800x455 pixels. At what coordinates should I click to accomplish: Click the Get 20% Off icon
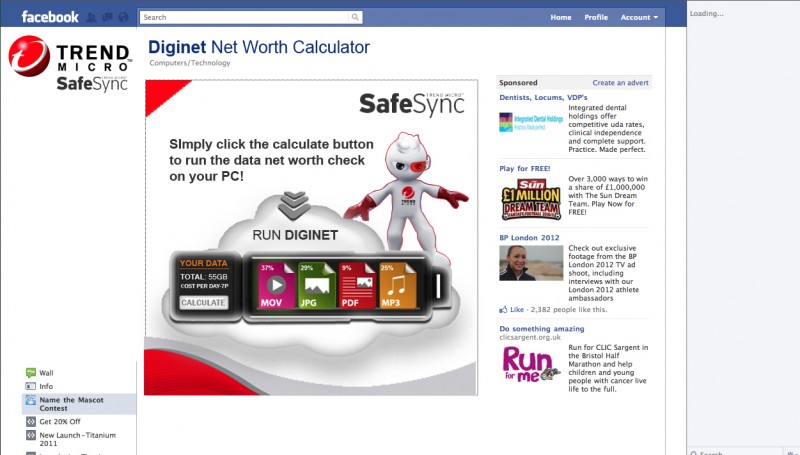coord(31,421)
